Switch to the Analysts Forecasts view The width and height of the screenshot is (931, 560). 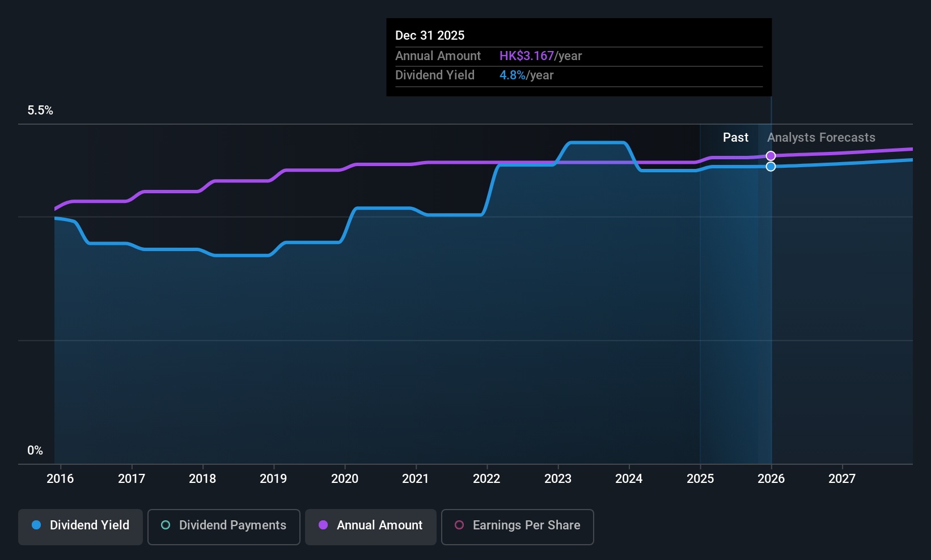820,137
